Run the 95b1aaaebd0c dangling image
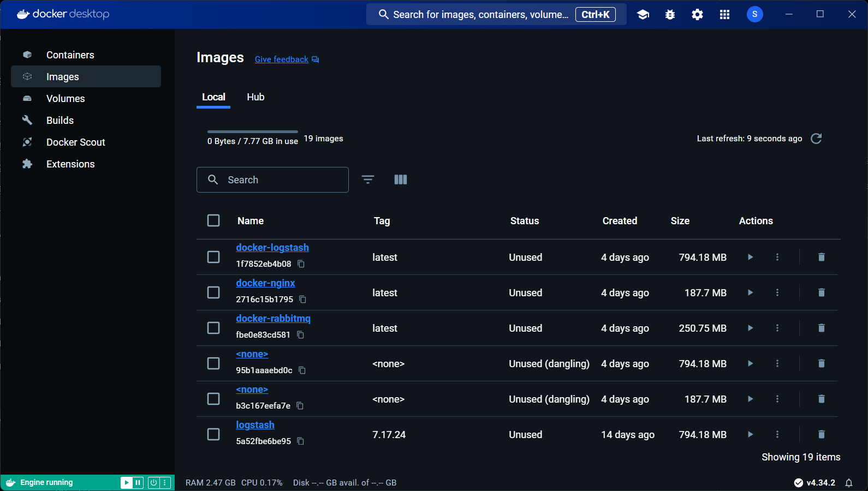The width and height of the screenshot is (868, 491). 750,363
